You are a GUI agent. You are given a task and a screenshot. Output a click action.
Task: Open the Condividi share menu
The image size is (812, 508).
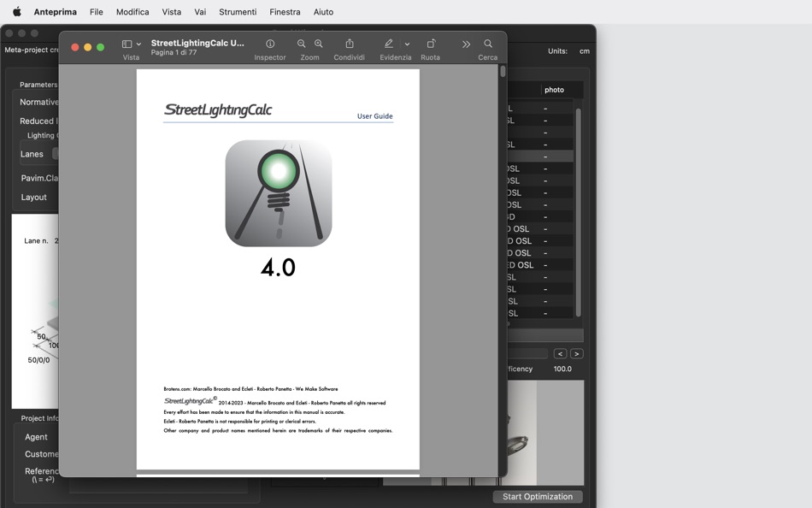tap(350, 44)
